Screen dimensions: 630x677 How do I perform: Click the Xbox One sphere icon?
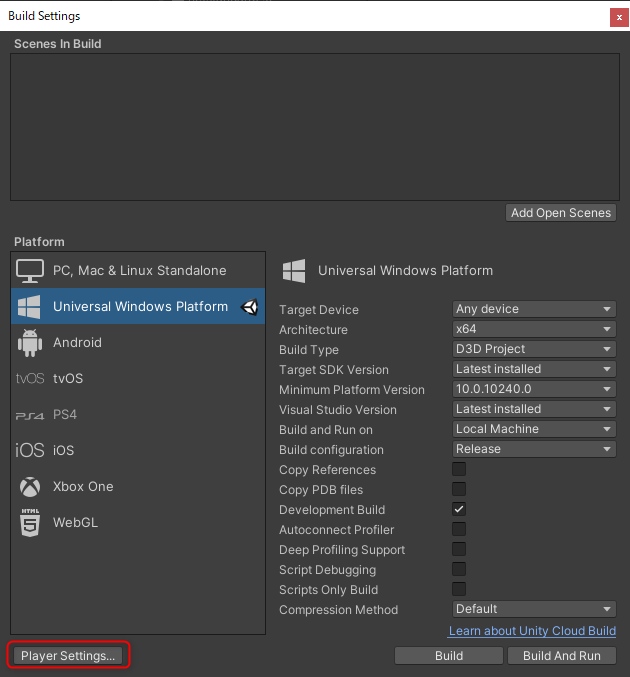30,487
